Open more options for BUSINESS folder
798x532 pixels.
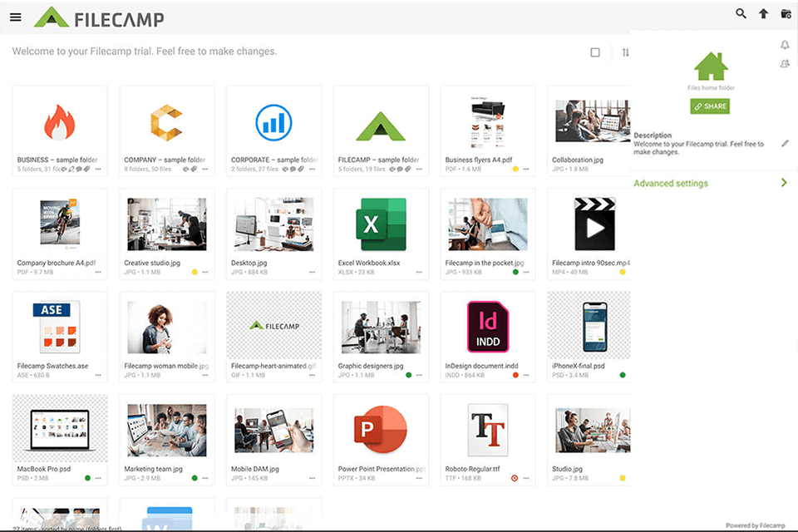point(98,169)
